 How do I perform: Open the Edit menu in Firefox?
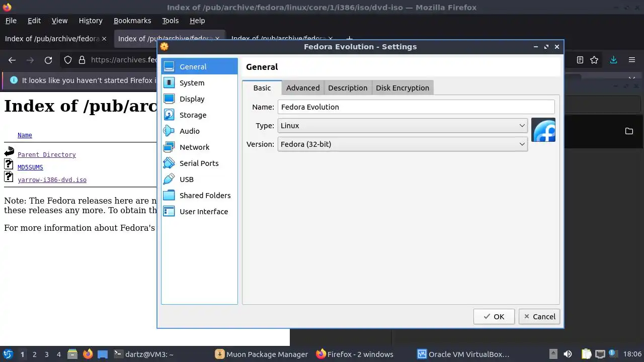pos(34,21)
